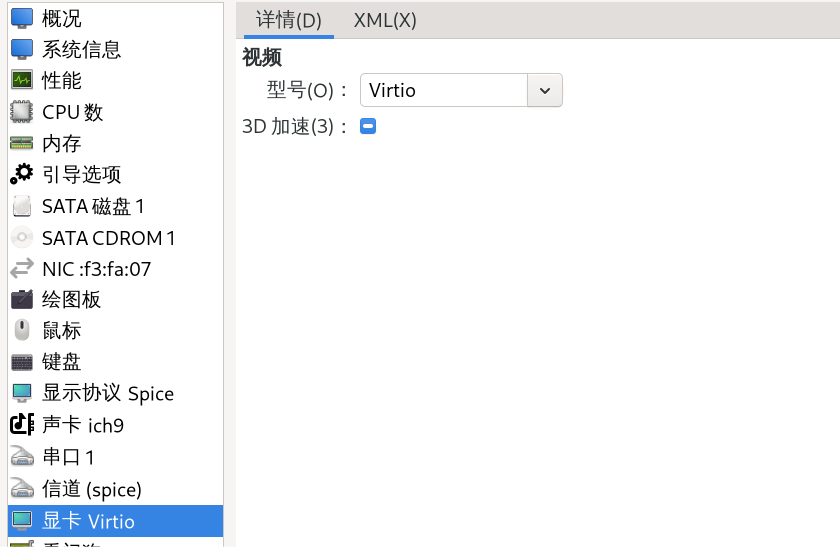This screenshot has height=547, width=840.
Task: Click the memory (内存) RAM icon
Action: pyautogui.click(x=22, y=143)
